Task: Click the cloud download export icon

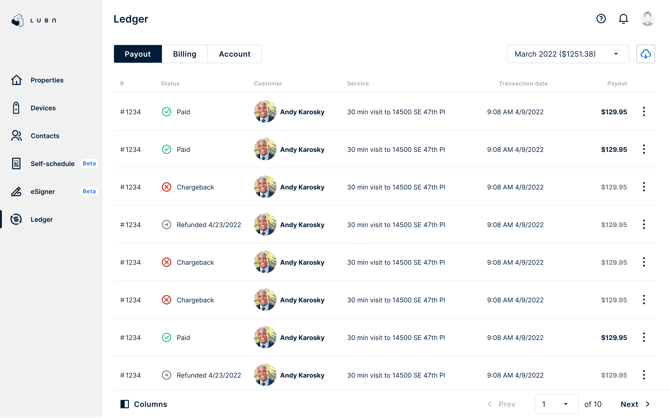Action: click(645, 54)
